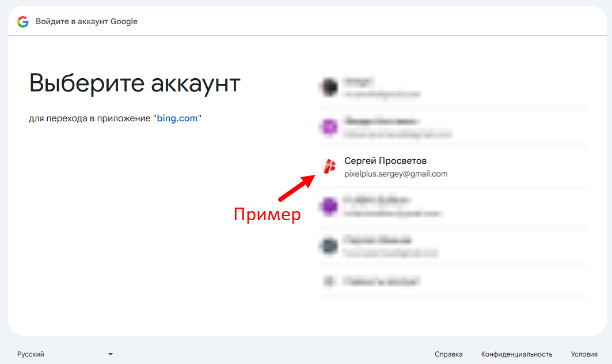Viewport: 612px width, 364px height.
Task: Click the red Пример label
Action: pos(267,214)
